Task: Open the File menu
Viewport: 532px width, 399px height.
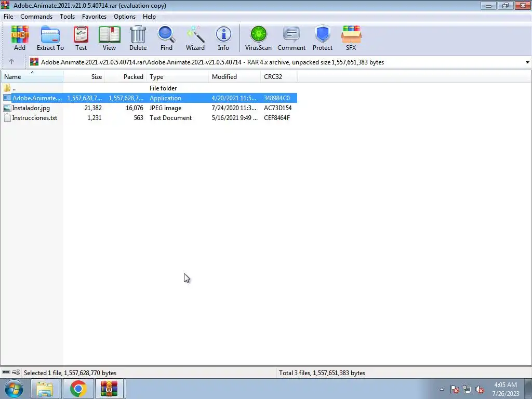Action: click(x=8, y=16)
